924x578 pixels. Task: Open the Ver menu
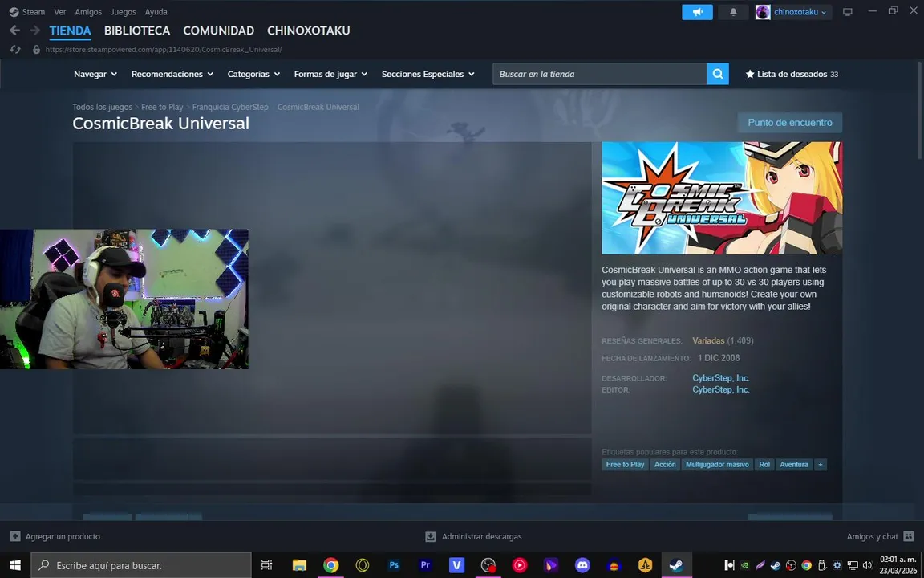[59, 12]
